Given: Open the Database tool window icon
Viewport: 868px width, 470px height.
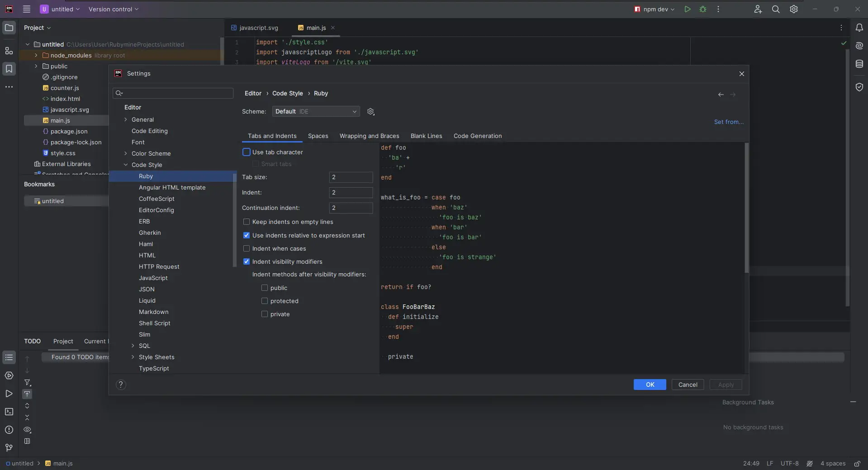Looking at the screenshot, I should click(x=859, y=64).
